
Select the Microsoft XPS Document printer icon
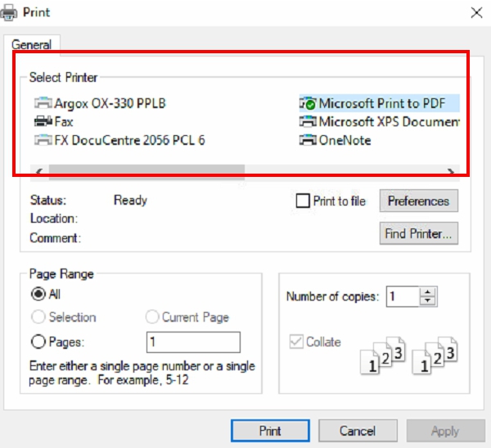click(309, 121)
